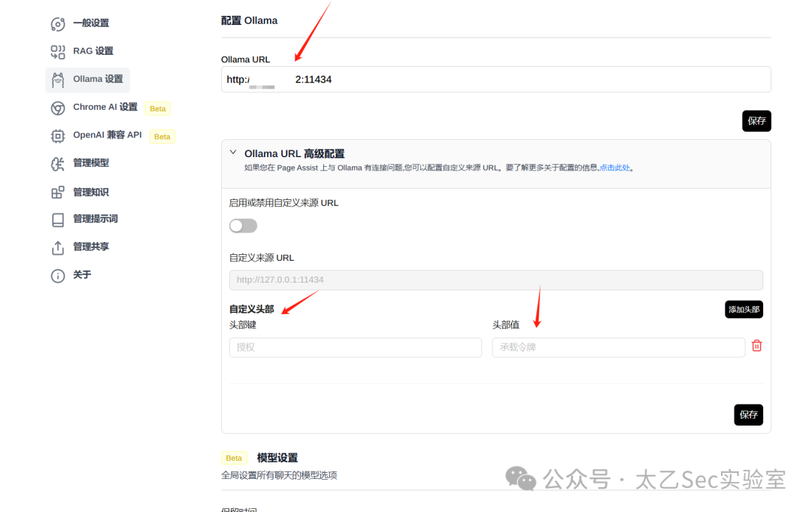Click the general settings gear icon
812x512 pixels.
[x=57, y=24]
